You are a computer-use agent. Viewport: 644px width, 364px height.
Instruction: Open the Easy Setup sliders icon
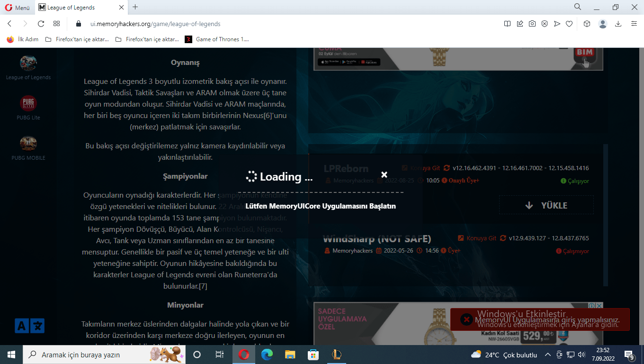[x=634, y=24]
